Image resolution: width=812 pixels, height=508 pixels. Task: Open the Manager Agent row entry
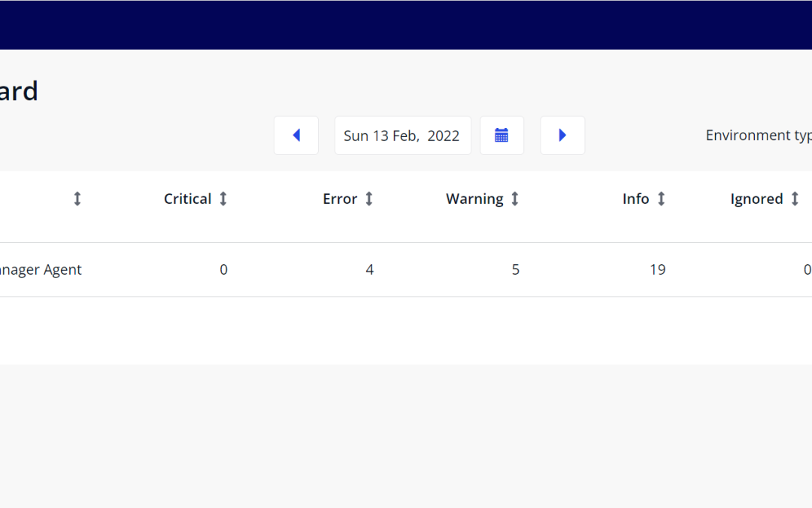pyautogui.click(x=41, y=269)
